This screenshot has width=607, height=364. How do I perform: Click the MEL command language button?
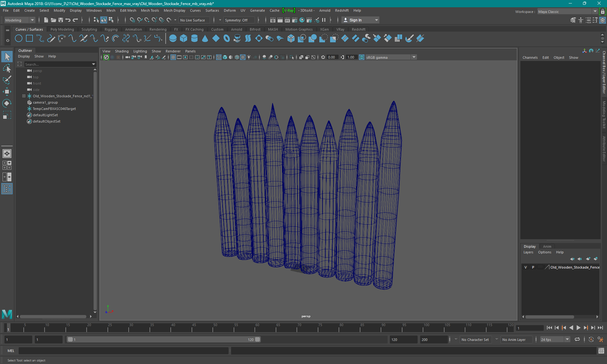pyautogui.click(x=11, y=351)
